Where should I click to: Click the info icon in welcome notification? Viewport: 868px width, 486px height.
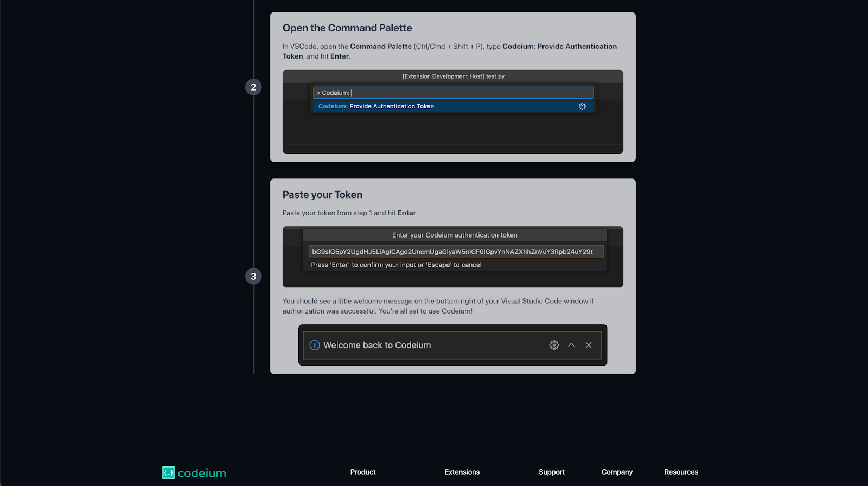315,345
